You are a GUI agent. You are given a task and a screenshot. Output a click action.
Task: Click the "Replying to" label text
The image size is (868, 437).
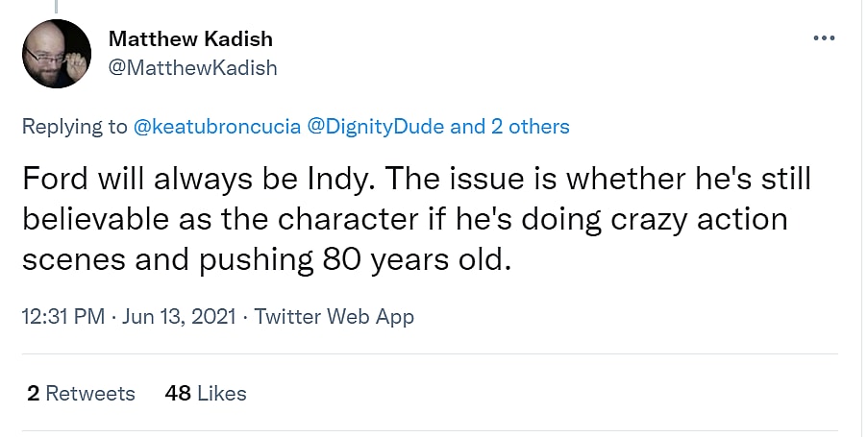click(72, 127)
